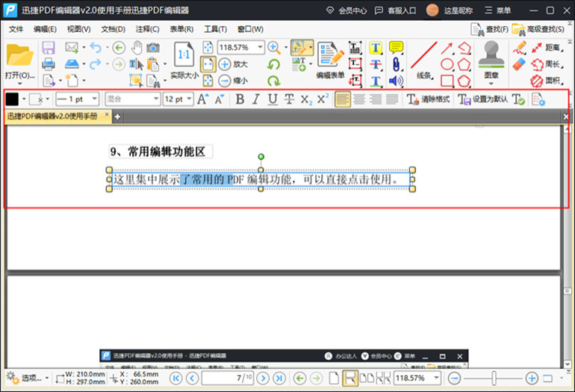This screenshot has height=392, width=575.
Task: Rotate counter-clockwise using the upper green arrow
Action: click(273, 64)
